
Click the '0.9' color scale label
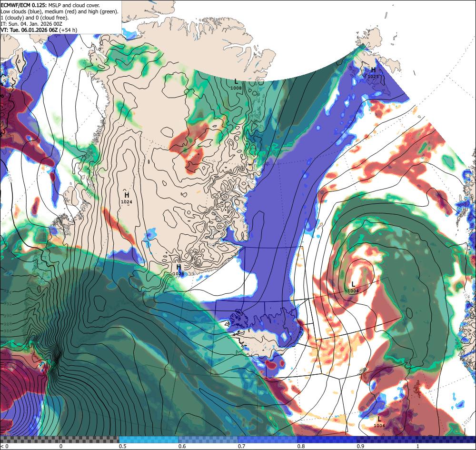click(x=360, y=446)
